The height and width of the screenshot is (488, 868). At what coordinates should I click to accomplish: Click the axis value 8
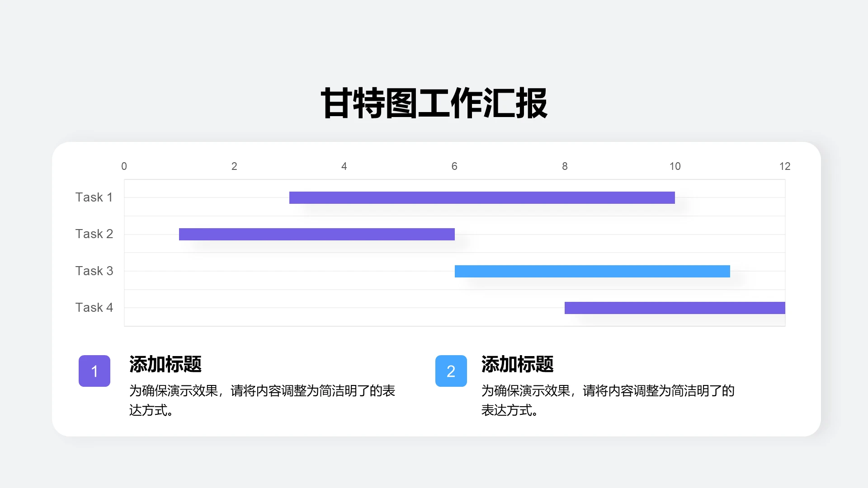coord(565,166)
